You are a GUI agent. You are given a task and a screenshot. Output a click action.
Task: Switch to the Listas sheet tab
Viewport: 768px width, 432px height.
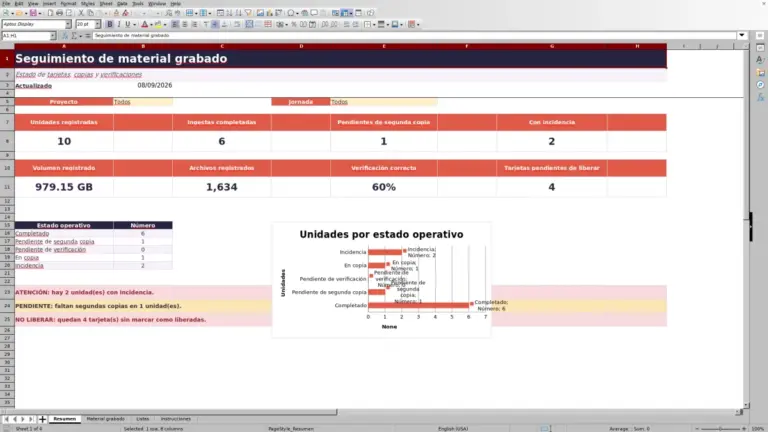point(143,419)
